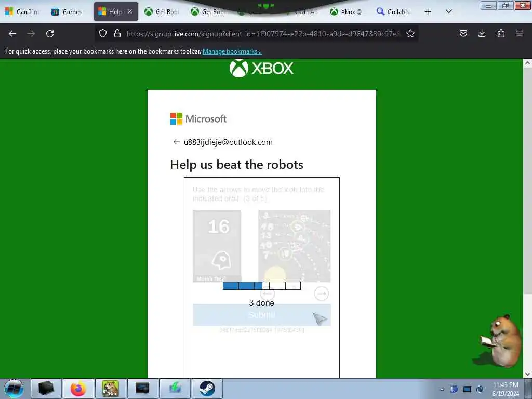Open the Manage bookmarks link
532x399 pixels.
[x=232, y=51]
